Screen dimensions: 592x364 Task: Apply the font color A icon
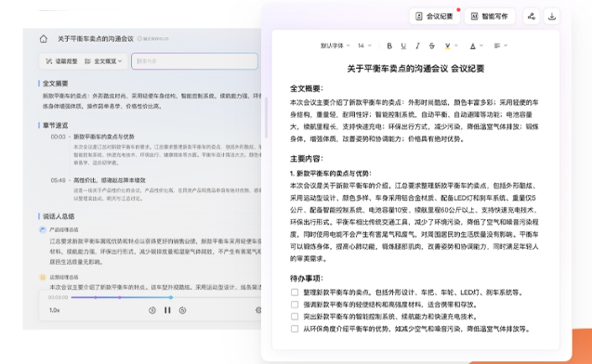473,46
